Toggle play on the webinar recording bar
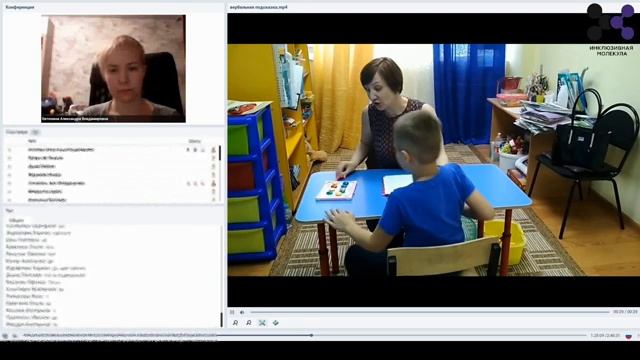 tap(5, 336)
